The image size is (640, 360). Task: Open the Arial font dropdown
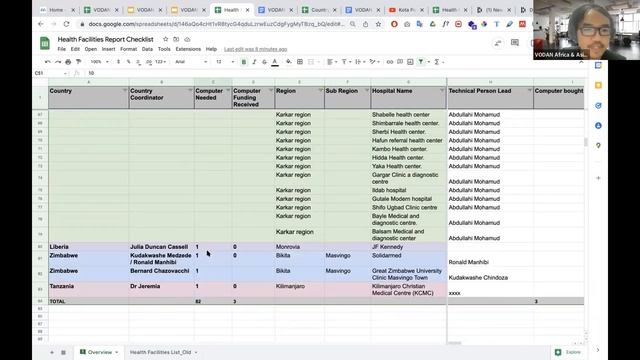point(191,62)
